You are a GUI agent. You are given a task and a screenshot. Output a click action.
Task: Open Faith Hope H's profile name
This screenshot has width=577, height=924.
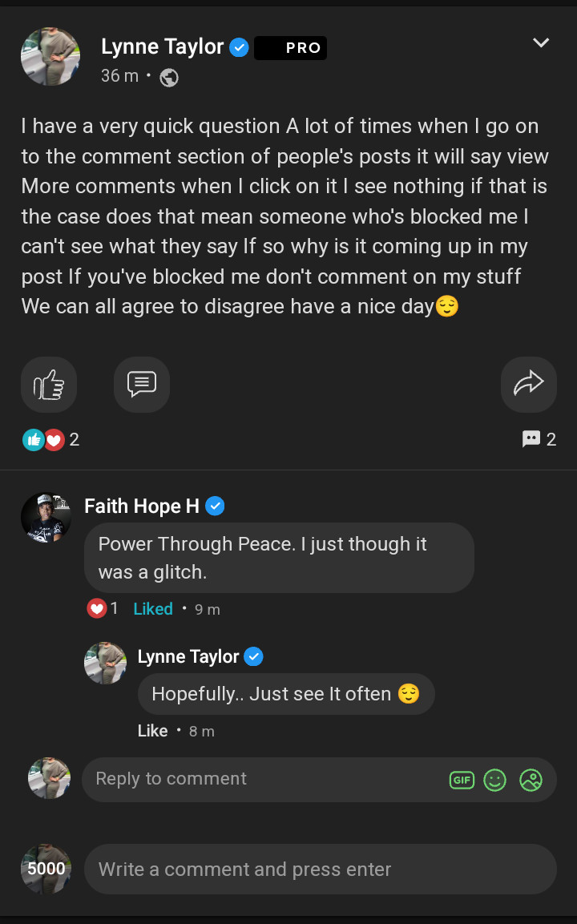[x=142, y=506]
